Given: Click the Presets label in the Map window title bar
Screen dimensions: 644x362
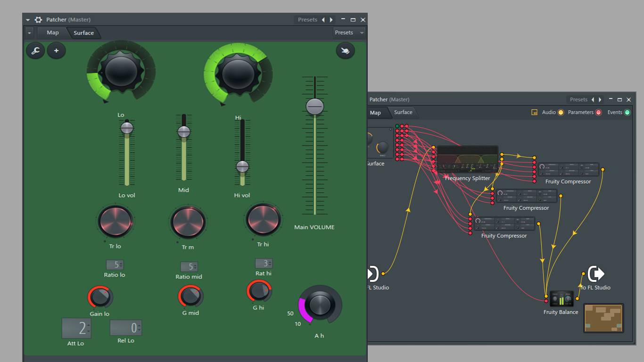Looking at the screenshot, I should coord(578,99).
